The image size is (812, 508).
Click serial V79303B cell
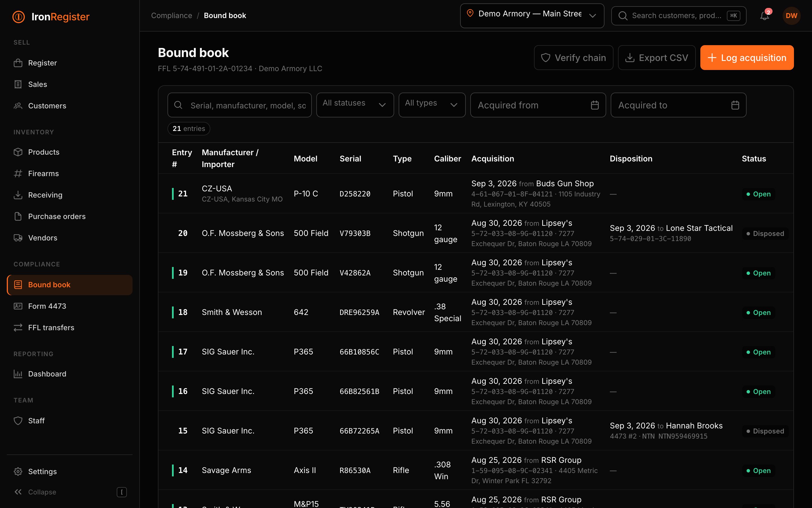pos(355,233)
